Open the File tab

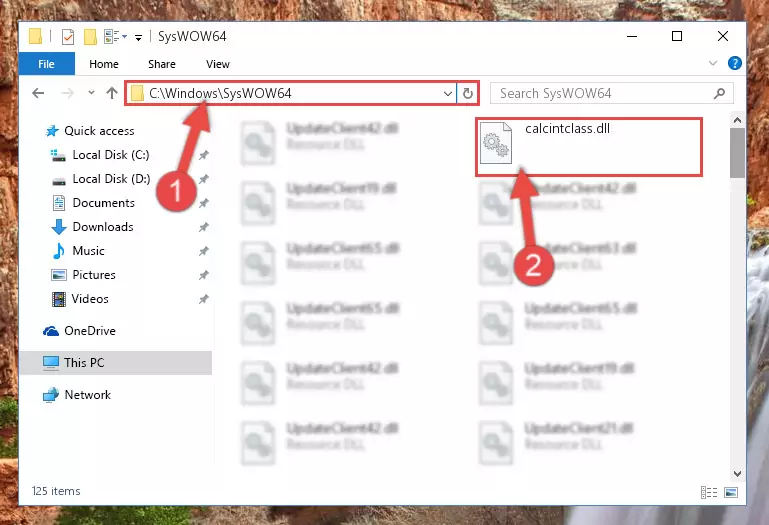(x=47, y=64)
